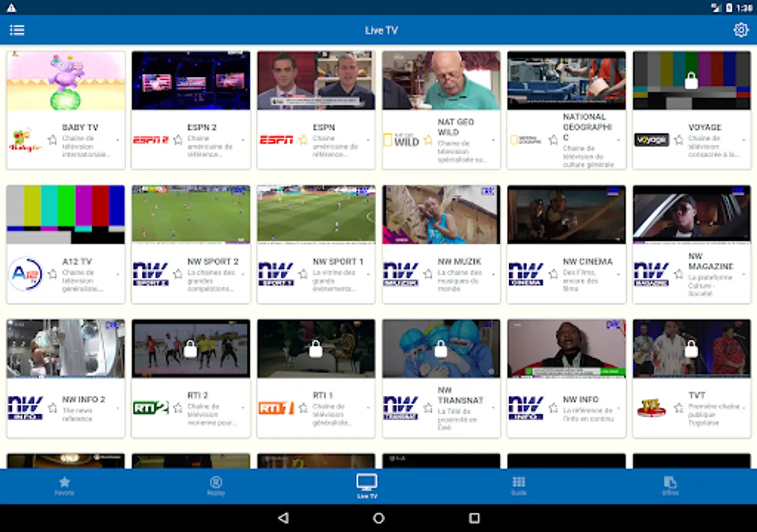Screen dimensions: 757x532
Task: Select the orange RTI 1 logo
Action: (276, 408)
